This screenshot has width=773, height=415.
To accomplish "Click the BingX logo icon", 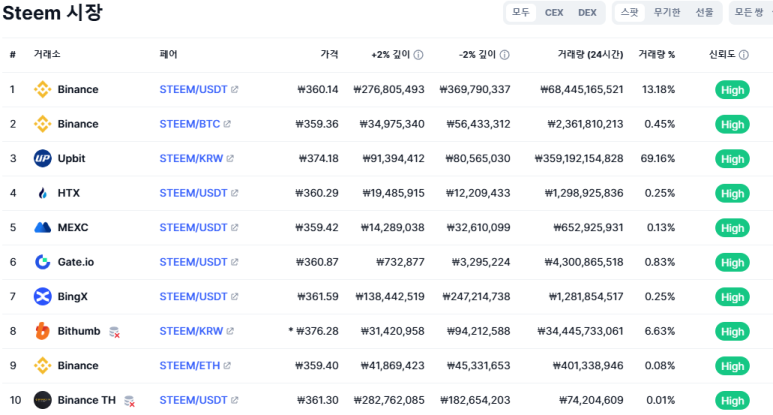I will click(42, 296).
